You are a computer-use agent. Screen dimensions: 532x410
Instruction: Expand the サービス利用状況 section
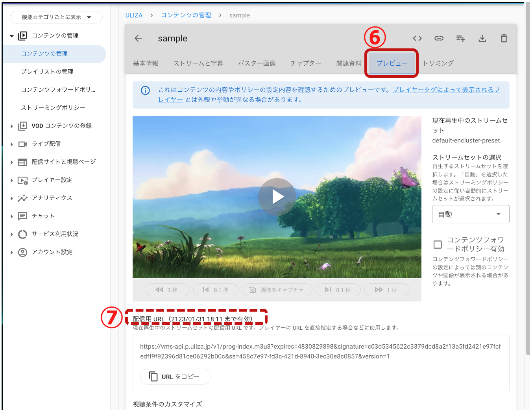pos(12,235)
